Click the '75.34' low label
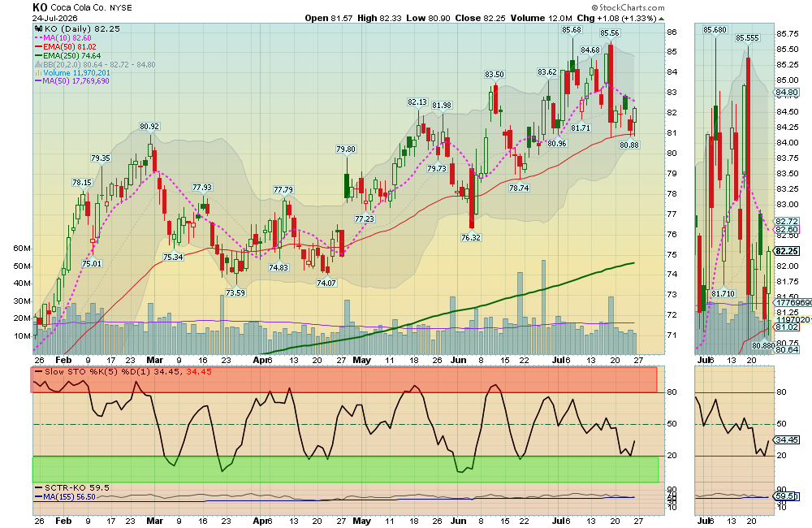The image size is (812, 528). pyautogui.click(x=173, y=257)
